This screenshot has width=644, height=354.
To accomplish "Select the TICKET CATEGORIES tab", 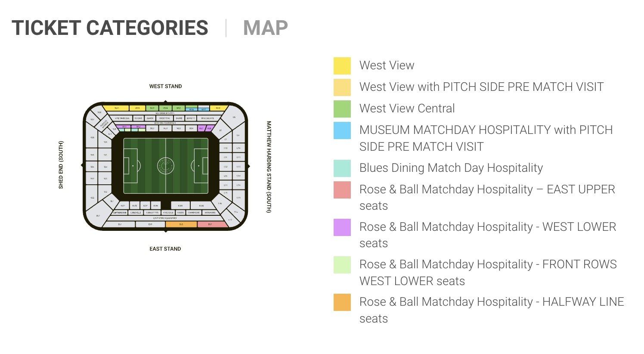I will click(110, 28).
